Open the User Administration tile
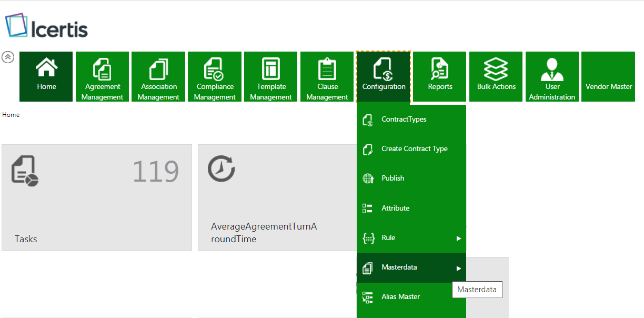 [552, 76]
